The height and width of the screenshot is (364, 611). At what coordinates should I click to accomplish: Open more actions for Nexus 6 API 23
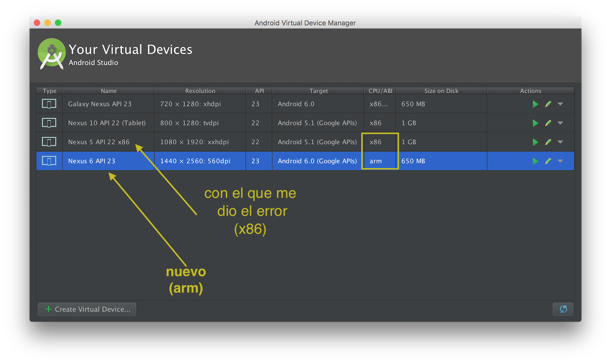tap(560, 161)
